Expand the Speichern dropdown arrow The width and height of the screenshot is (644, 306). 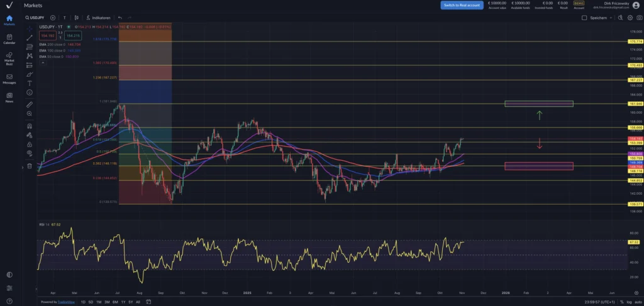click(x=611, y=18)
